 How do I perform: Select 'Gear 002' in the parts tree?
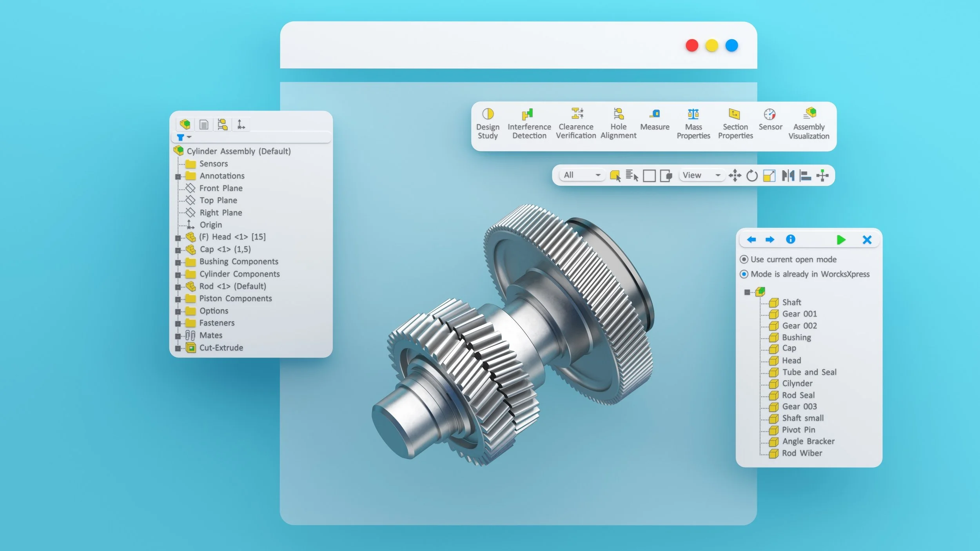799,326
